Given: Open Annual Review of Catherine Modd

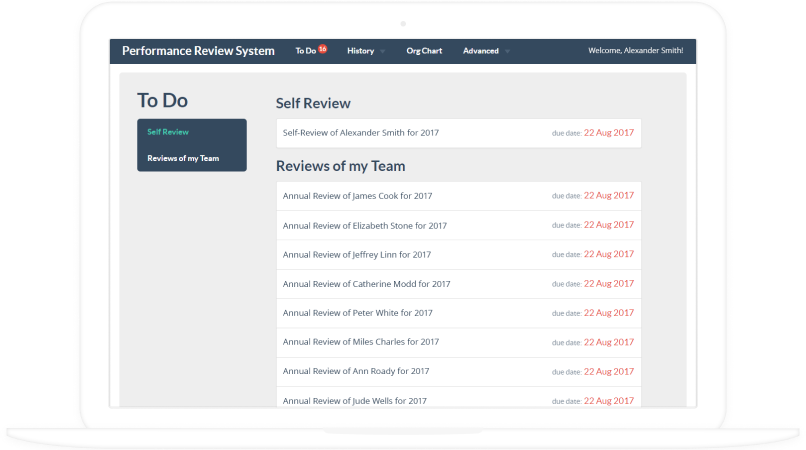Looking at the screenshot, I should [367, 284].
